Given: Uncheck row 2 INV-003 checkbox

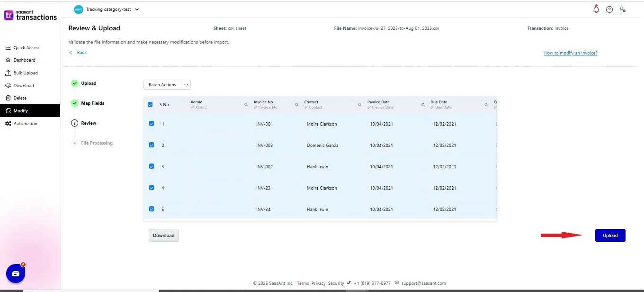Looking at the screenshot, I should pos(152,145).
